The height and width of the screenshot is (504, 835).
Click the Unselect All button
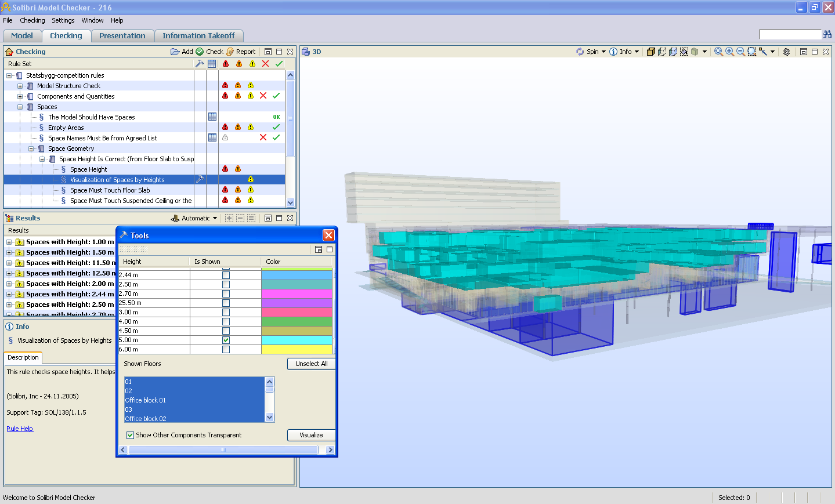[x=312, y=364]
